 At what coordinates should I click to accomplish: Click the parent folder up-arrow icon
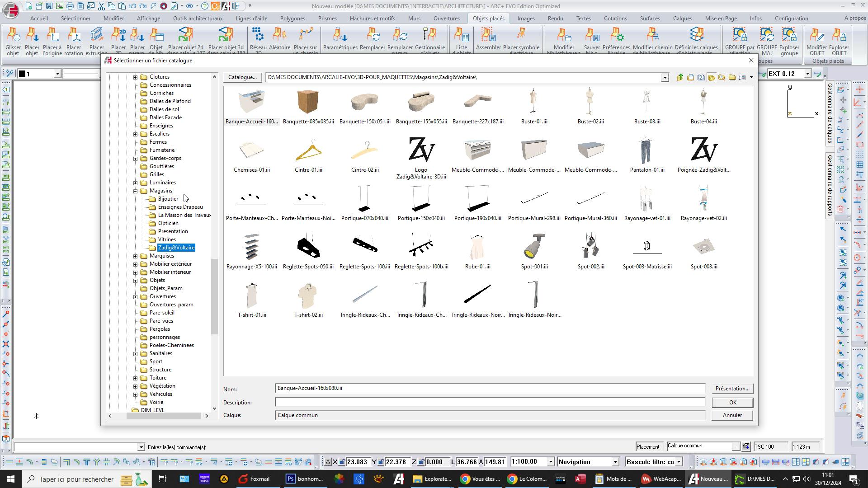[x=680, y=77]
